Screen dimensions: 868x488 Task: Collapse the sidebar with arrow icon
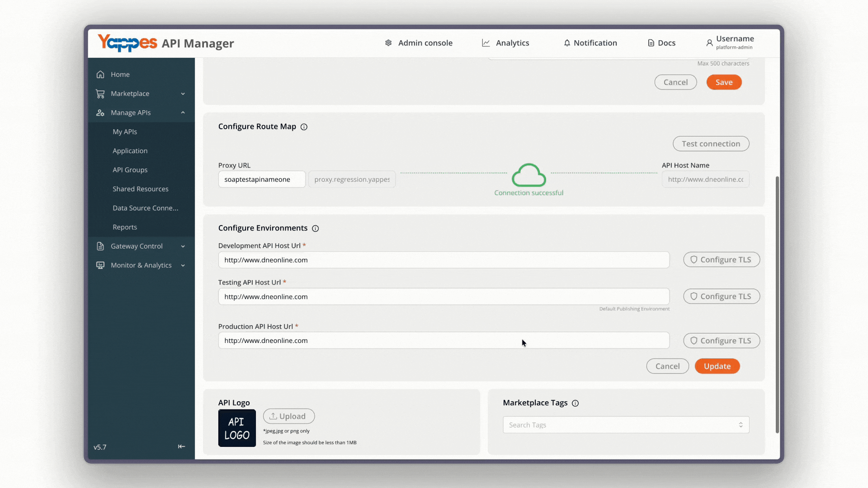coord(181,446)
